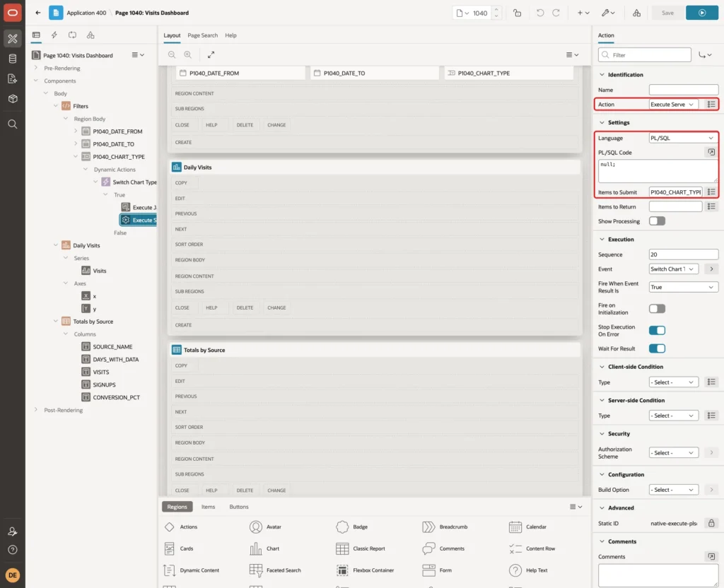
Task: Click the Sequence field
Action: tap(683, 254)
